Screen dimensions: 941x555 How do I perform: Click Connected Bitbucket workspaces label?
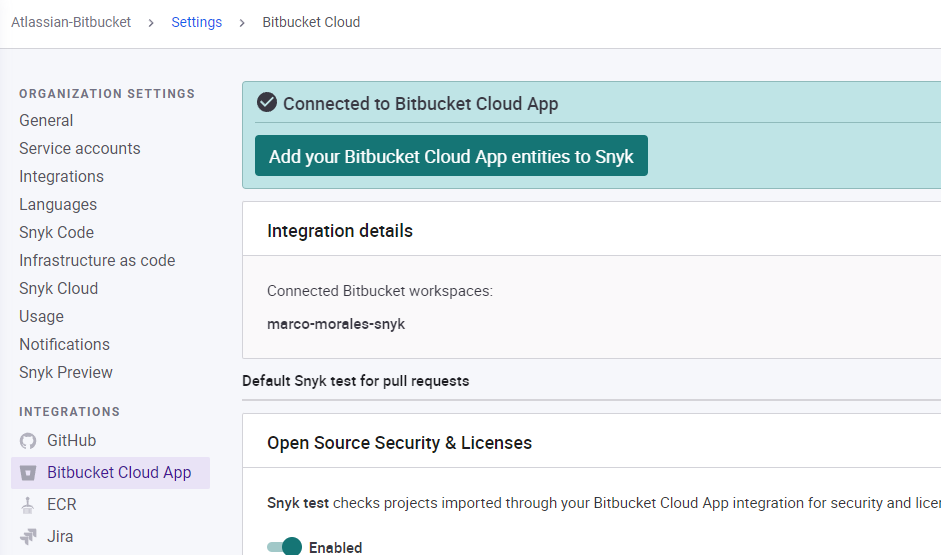click(380, 291)
